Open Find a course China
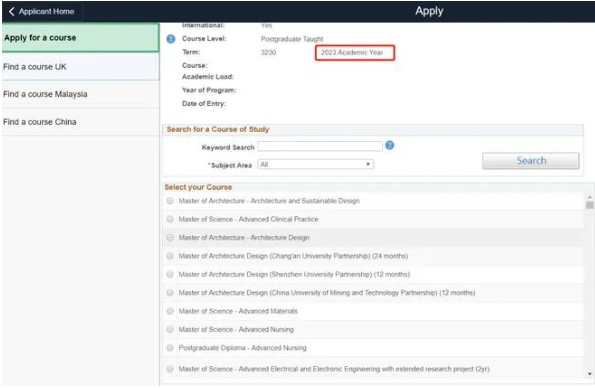This screenshot has height=388, width=595. 80,122
